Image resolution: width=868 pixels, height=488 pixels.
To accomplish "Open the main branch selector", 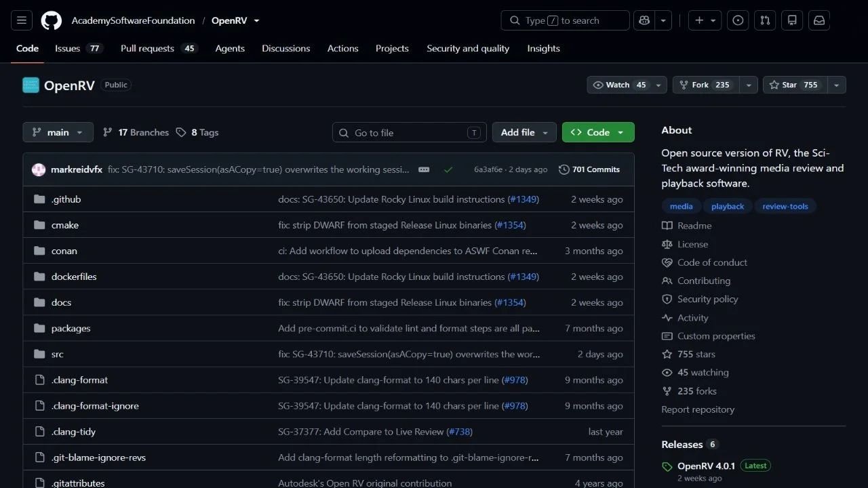I will (x=58, y=132).
